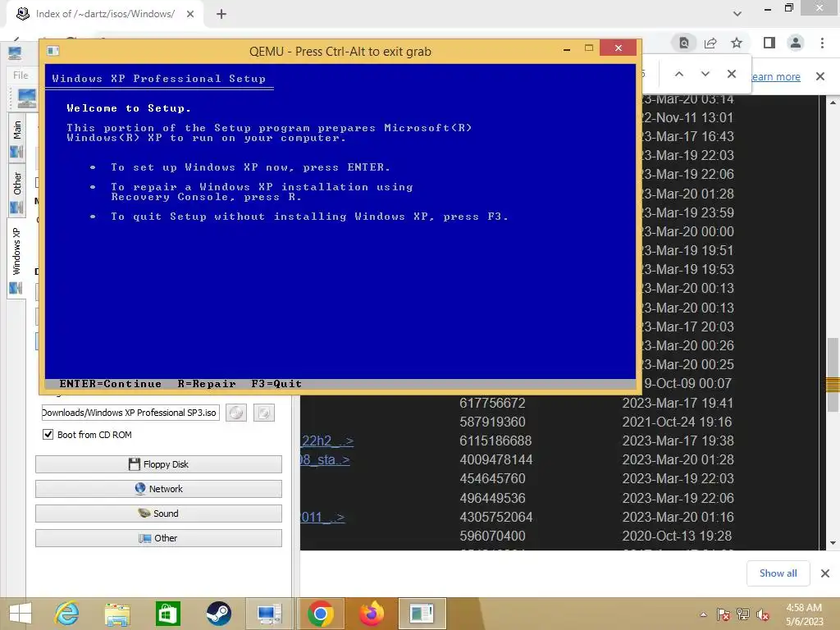Click file size 4305752064

pyautogui.click(x=495, y=517)
